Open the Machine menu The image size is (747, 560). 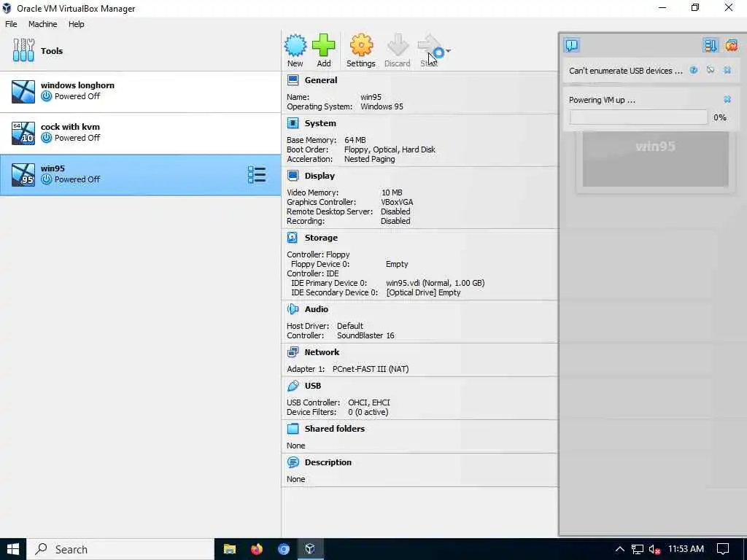(42, 24)
